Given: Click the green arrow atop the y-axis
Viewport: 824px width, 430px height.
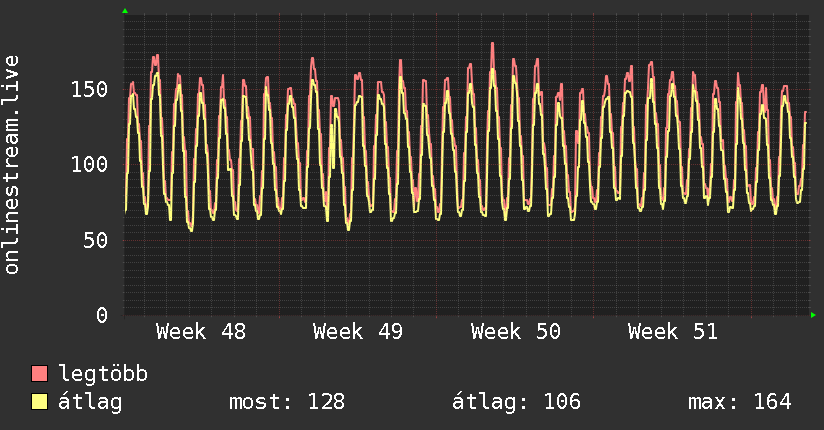Looking at the screenshot, I should (x=125, y=11).
